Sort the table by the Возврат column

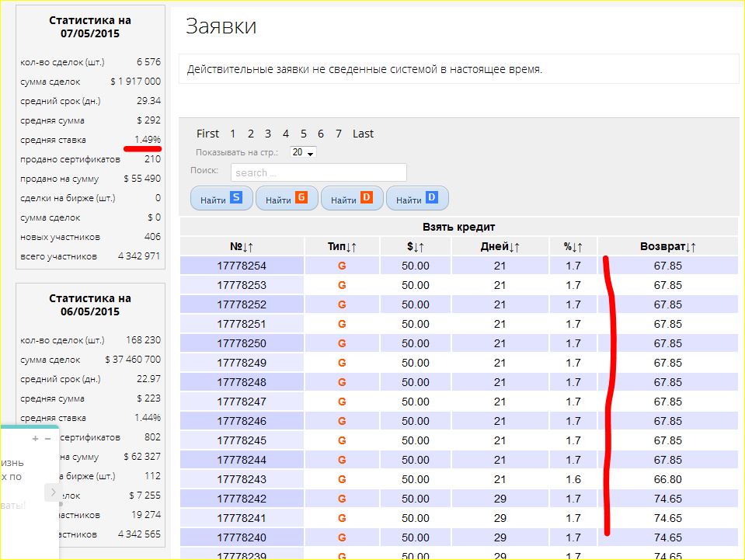(x=667, y=246)
